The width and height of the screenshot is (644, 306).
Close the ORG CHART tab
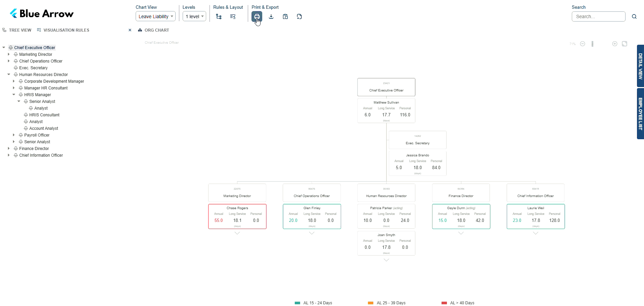click(130, 30)
